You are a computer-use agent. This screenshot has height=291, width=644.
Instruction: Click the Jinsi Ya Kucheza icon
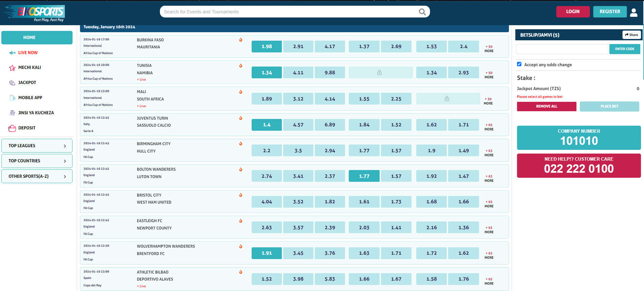[x=12, y=113]
